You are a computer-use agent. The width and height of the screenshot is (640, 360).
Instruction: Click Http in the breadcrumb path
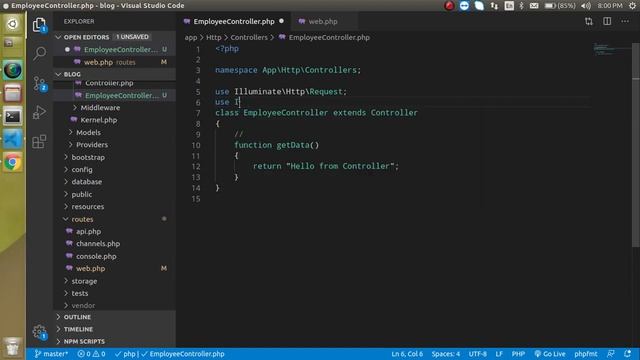213,38
